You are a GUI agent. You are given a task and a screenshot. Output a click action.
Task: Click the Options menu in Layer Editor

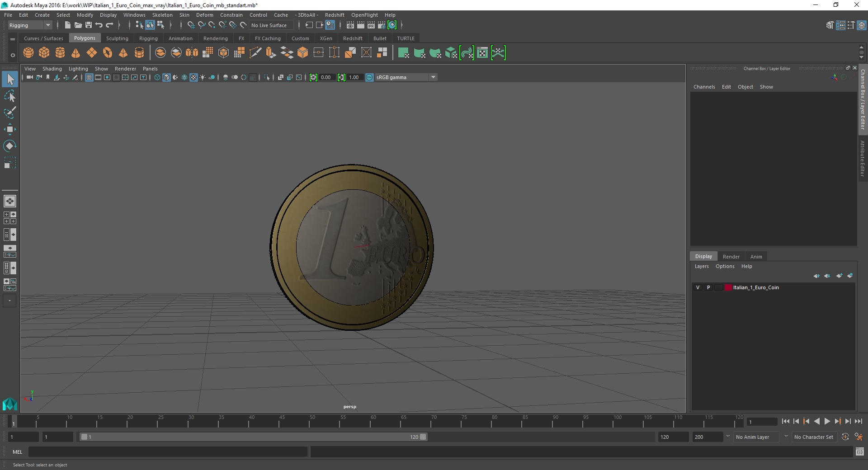pos(725,266)
